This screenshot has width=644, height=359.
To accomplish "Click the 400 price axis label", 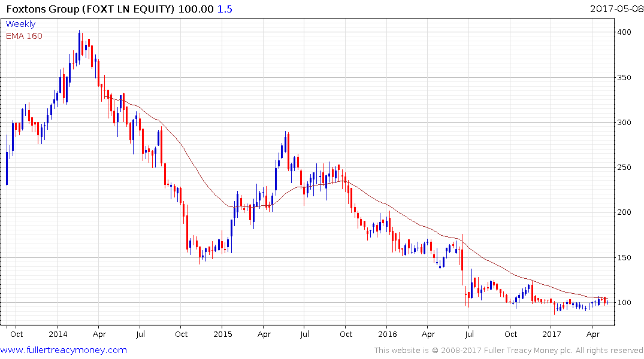I will tap(624, 32).
